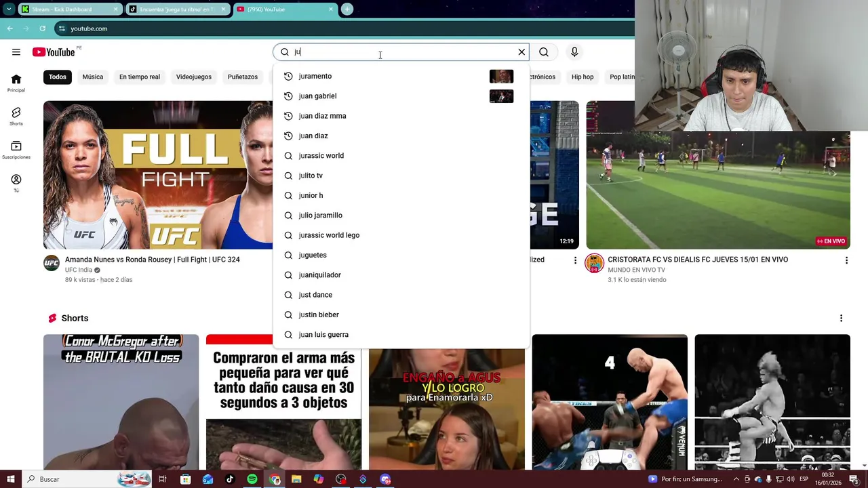Pick the 'julito tv' search suggestion
The height and width of the screenshot is (488, 868).
[x=400, y=176]
